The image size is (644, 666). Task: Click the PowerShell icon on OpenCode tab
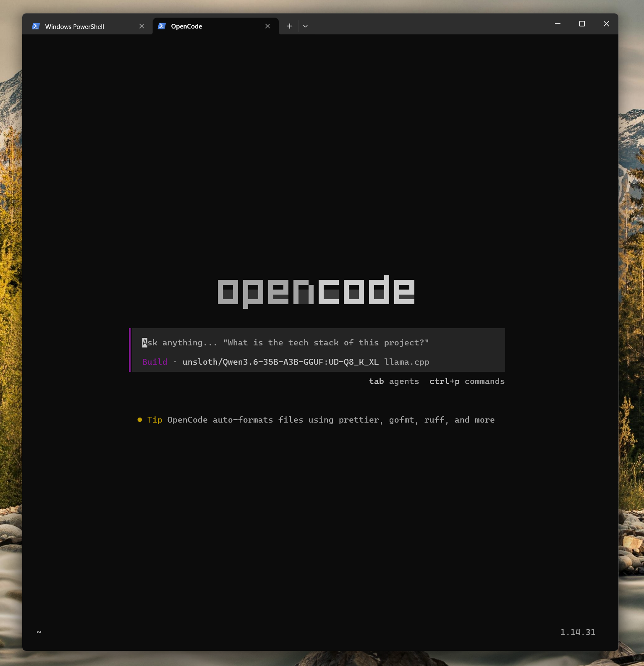(x=162, y=26)
